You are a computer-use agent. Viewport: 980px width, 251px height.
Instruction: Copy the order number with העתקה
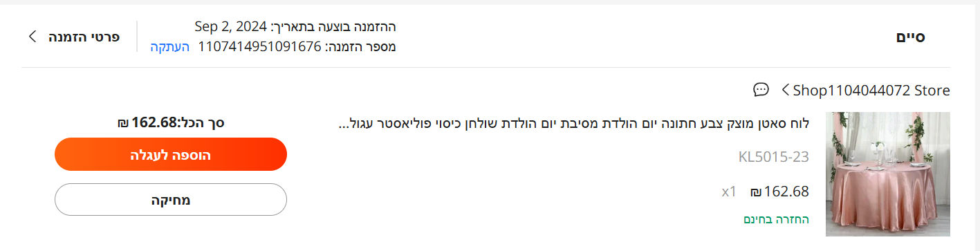[x=169, y=48]
